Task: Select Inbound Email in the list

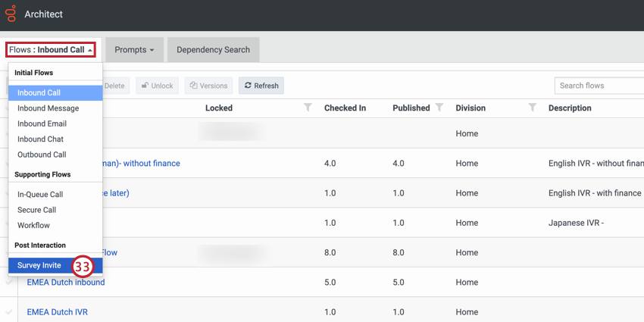Action: (x=42, y=123)
